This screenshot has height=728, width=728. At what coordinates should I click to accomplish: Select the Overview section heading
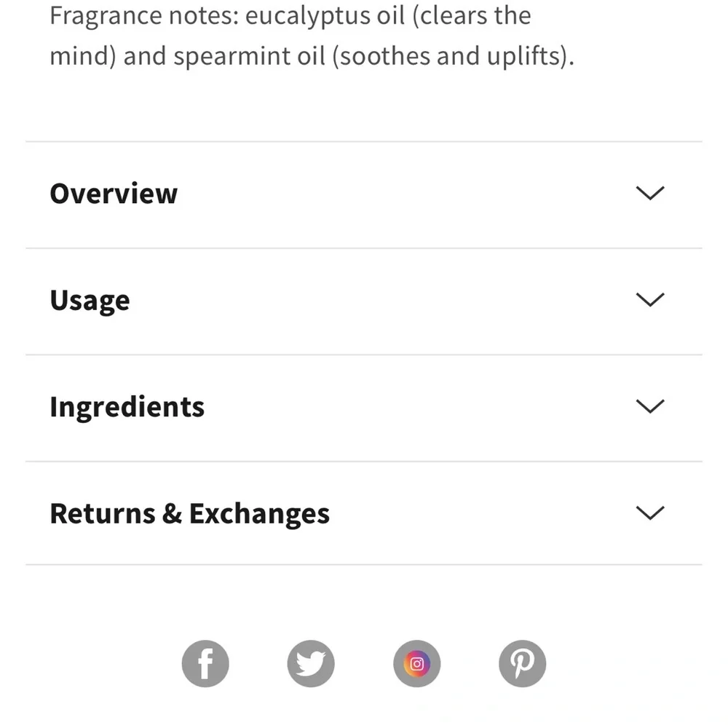114,194
